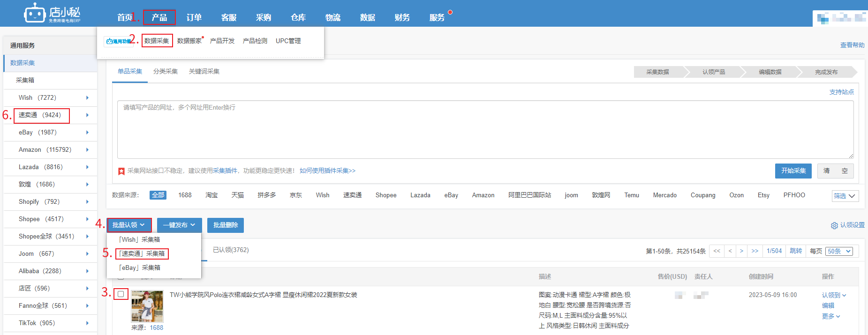Expand the Lazada (8816) sidebar arrow

pyautogui.click(x=87, y=167)
